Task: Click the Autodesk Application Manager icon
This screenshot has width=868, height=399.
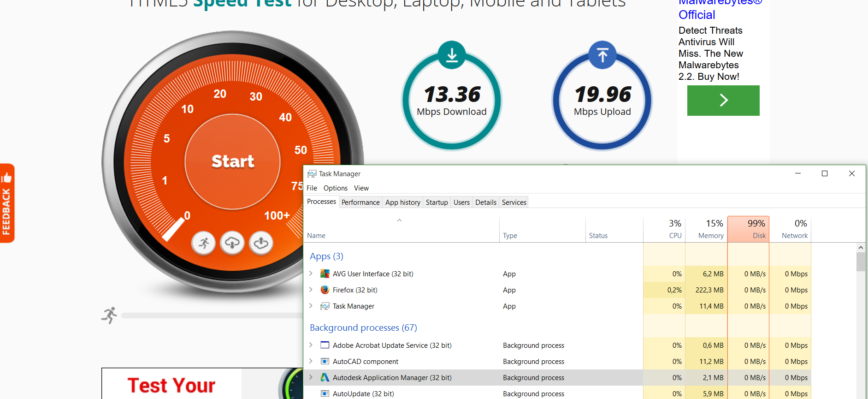Action: point(325,377)
